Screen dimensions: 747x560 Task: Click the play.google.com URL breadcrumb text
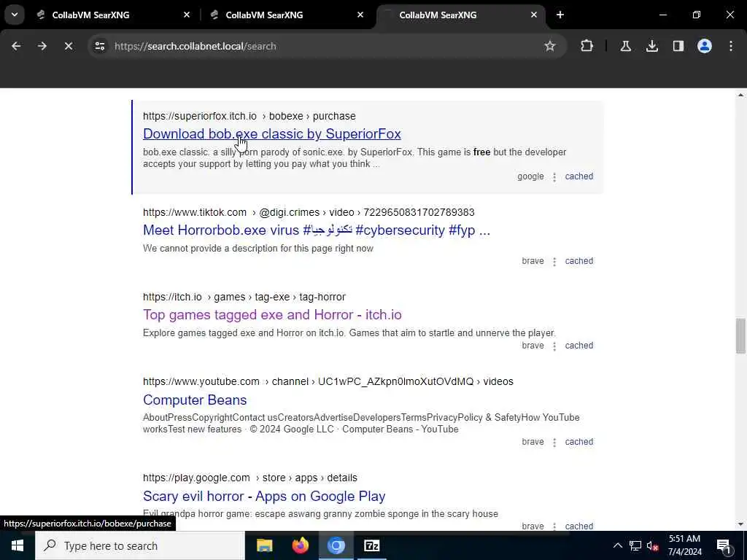[x=249, y=478]
